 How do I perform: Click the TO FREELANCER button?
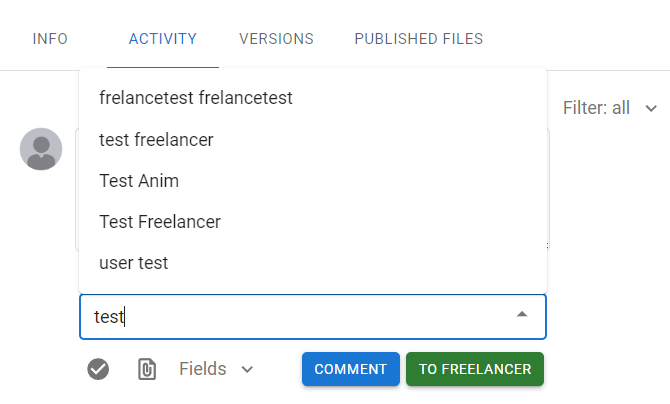[x=475, y=369]
